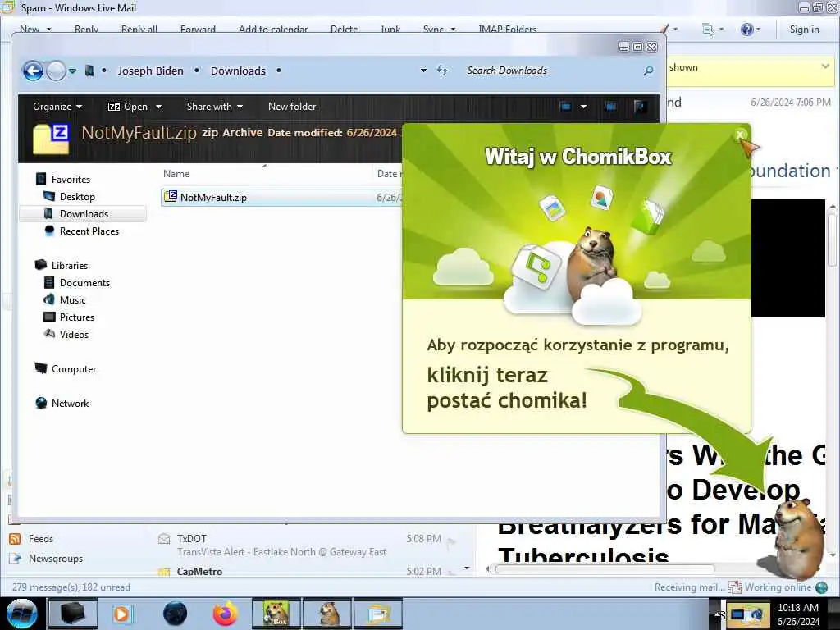
Task: Click Downloads segment in address bar
Action: 238,71
